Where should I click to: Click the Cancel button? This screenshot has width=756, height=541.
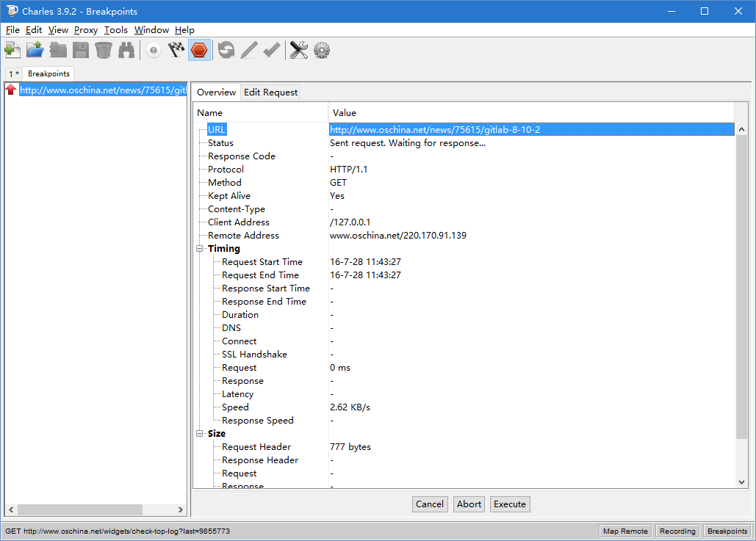click(430, 504)
